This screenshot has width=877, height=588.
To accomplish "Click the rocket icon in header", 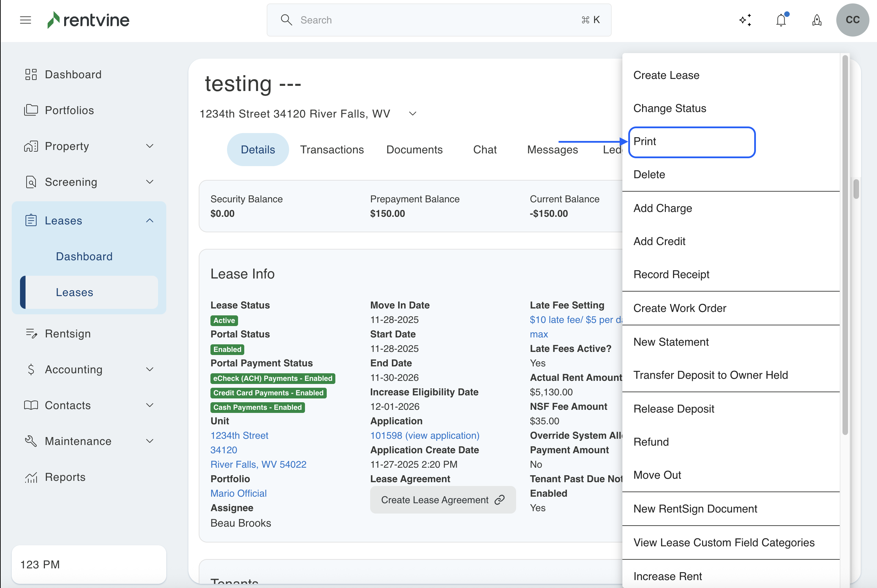I will [x=817, y=20].
